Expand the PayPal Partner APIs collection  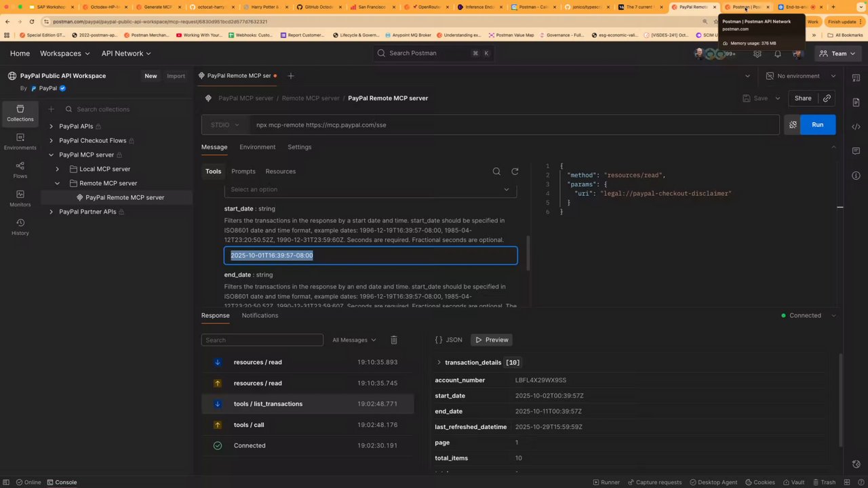pyautogui.click(x=51, y=211)
